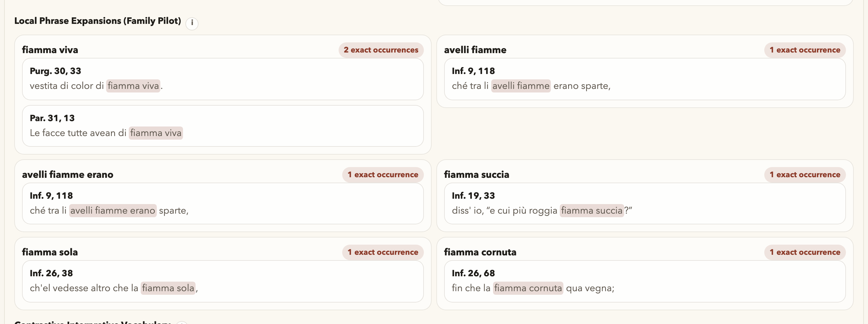The height and width of the screenshot is (324, 868).
Task: Click highlighted "fiamma sola" in the verse
Action: click(x=168, y=288)
